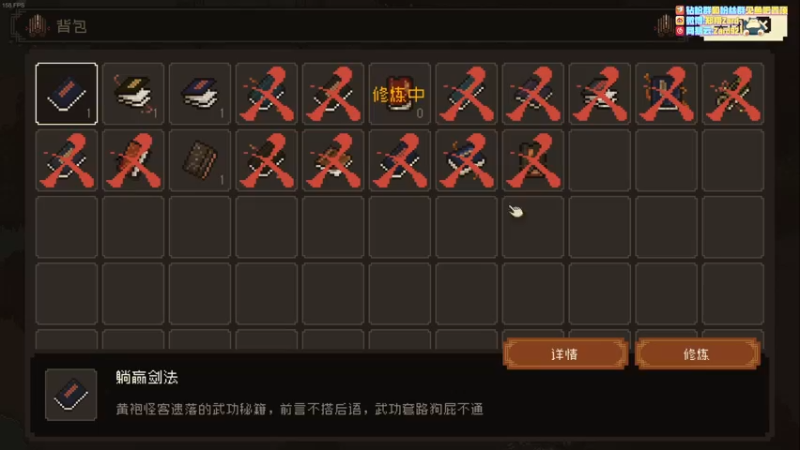800x450 pixels.
Task: Select the crossed-out glowing blue book in first row
Action: (x=666, y=94)
